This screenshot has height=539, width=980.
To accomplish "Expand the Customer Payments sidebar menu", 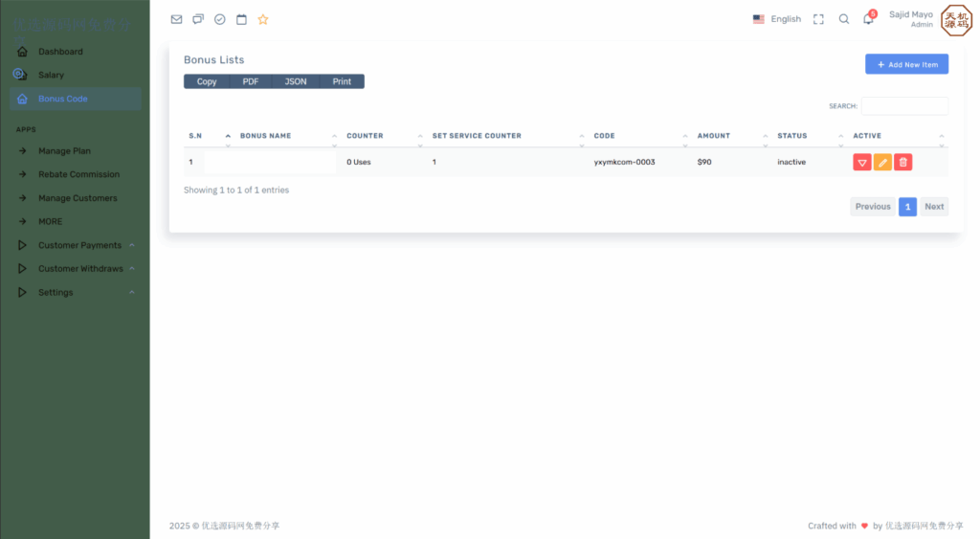I will (x=79, y=245).
